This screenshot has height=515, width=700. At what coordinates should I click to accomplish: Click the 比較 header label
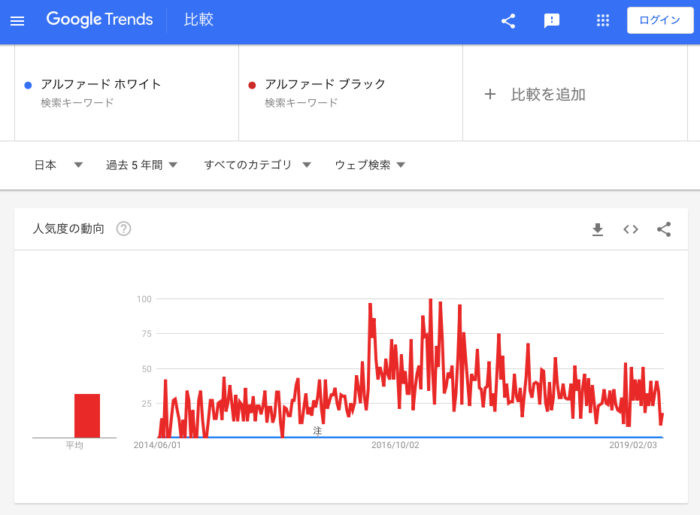pos(199,20)
